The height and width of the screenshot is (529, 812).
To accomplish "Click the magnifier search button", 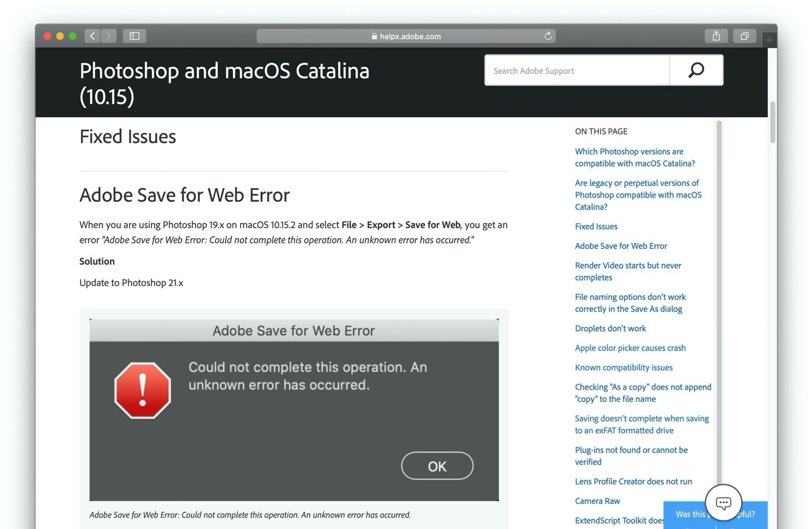I will point(696,70).
